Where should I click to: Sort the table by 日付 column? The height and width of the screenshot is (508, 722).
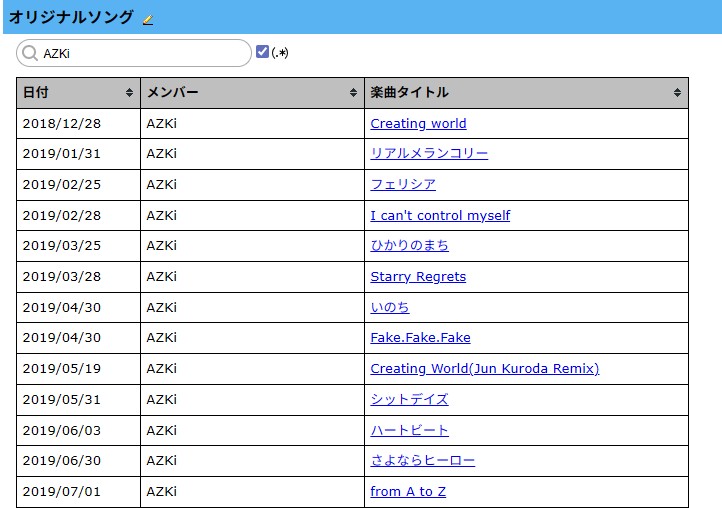click(x=78, y=92)
